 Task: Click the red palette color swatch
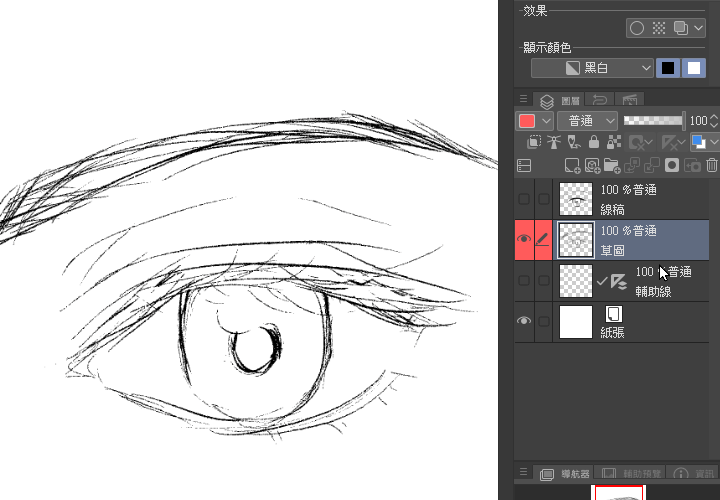click(x=527, y=121)
